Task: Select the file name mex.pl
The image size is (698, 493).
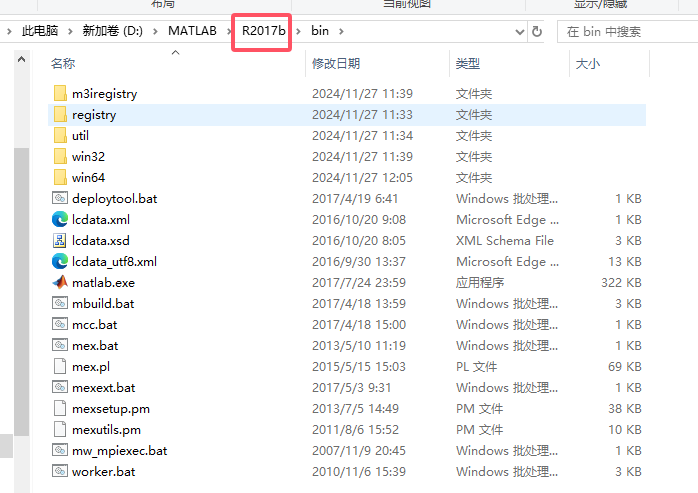Action: point(91,367)
